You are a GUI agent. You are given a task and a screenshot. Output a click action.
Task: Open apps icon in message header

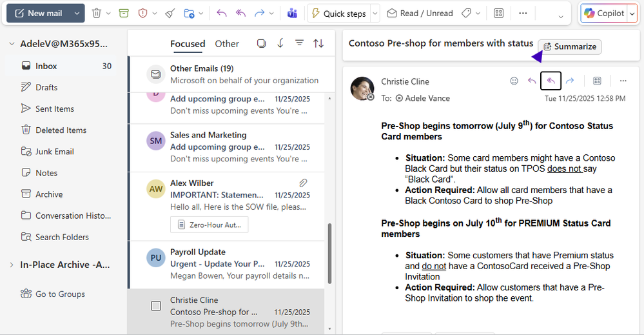[597, 81]
